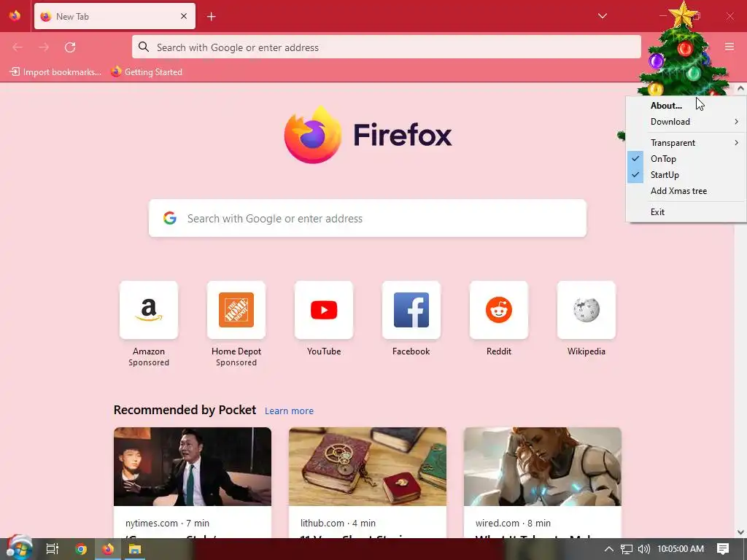Click the Wikipedia tile label text
This screenshot has width=747, height=560.
point(587,351)
